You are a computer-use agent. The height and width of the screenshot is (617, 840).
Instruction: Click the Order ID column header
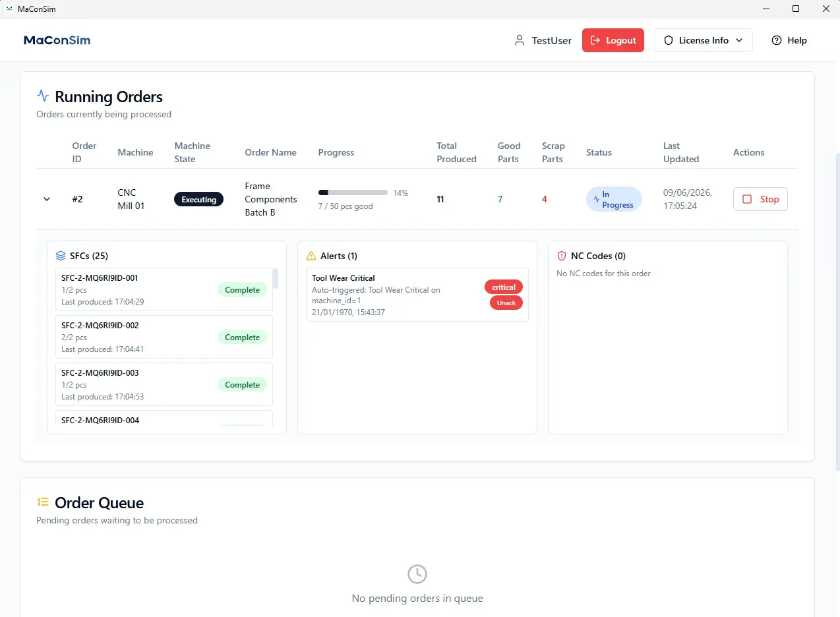[x=84, y=152]
